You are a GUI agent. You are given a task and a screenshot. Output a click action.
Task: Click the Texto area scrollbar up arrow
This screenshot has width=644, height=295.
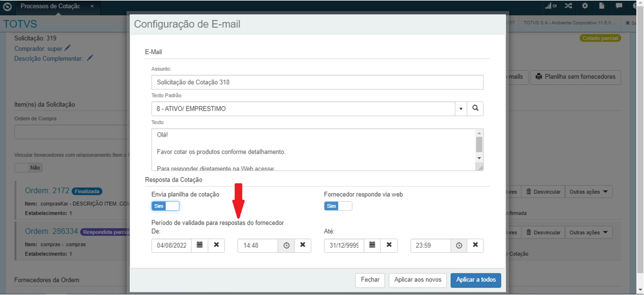tap(479, 133)
